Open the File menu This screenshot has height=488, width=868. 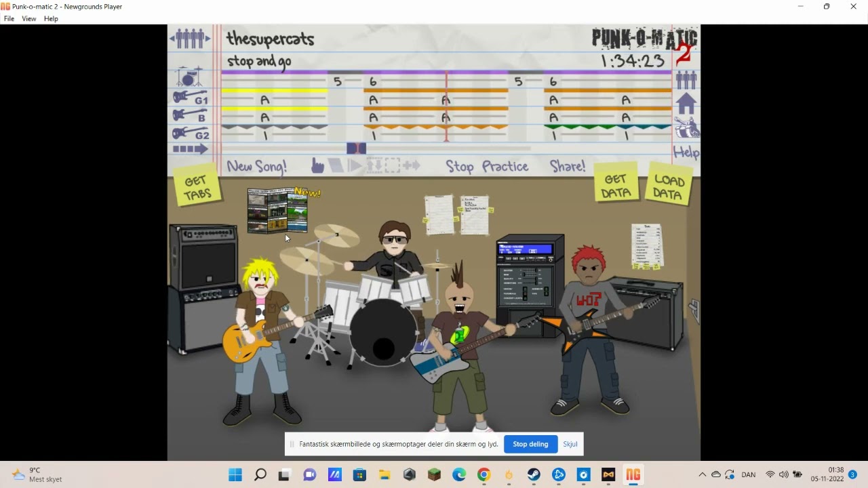click(9, 18)
